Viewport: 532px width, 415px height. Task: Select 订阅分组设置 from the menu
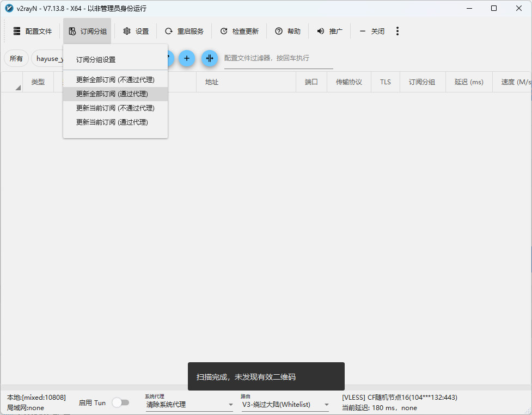pyautogui.click(x=96, y=60)
